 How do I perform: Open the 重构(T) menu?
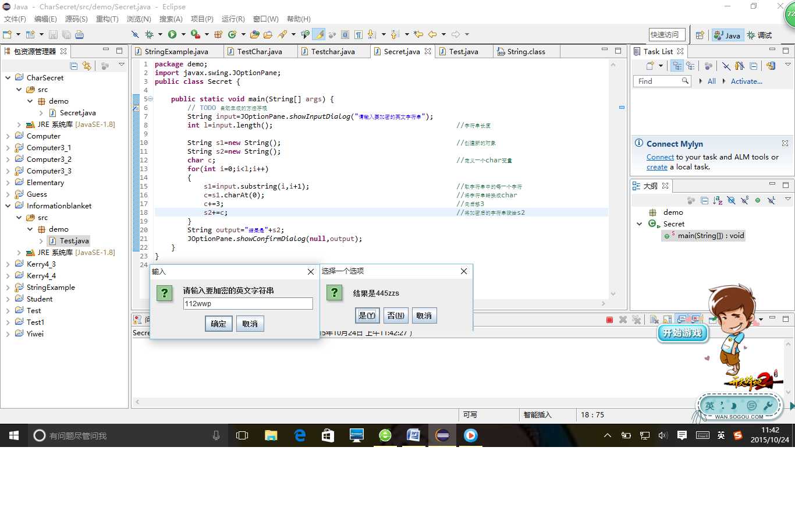point(107,19)
